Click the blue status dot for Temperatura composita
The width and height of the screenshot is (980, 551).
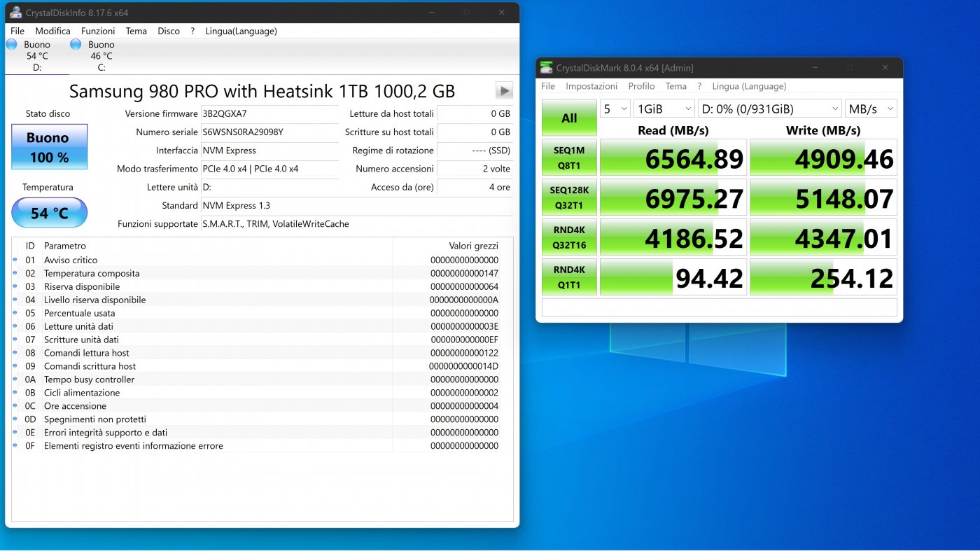point(15,273)
